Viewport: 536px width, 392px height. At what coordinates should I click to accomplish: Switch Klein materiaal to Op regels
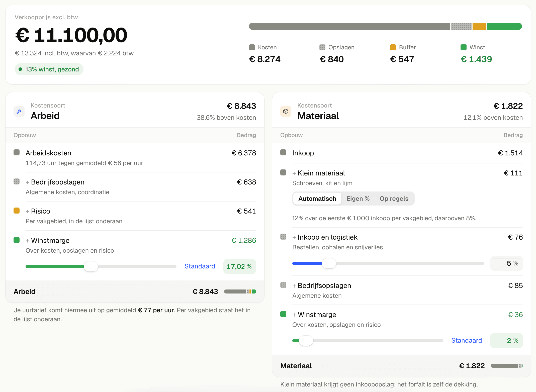pyautogui.click(x=394, y=199)
